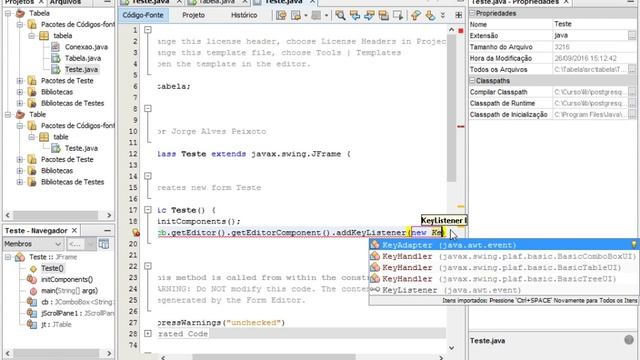Select initComponents() in navigator
The height and width of the screenshot is (360, 640).
click(x=67, y=280)
